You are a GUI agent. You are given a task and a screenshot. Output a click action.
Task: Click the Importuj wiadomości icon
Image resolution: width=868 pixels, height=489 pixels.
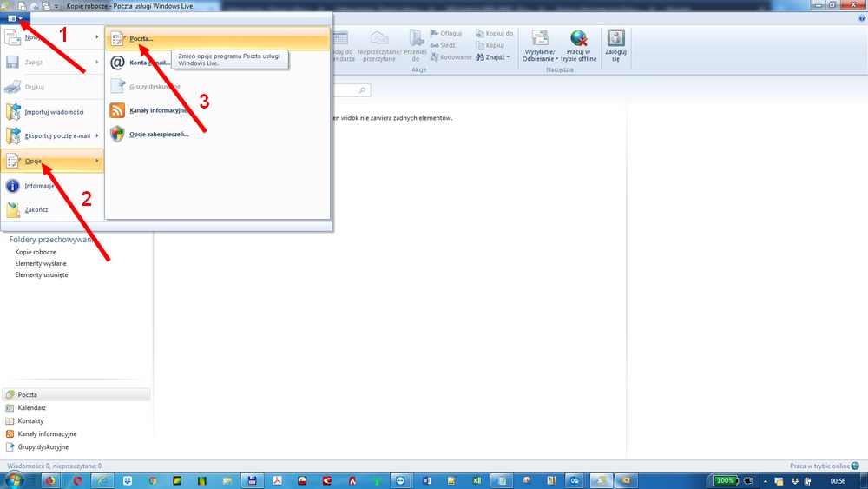point(12,112)
